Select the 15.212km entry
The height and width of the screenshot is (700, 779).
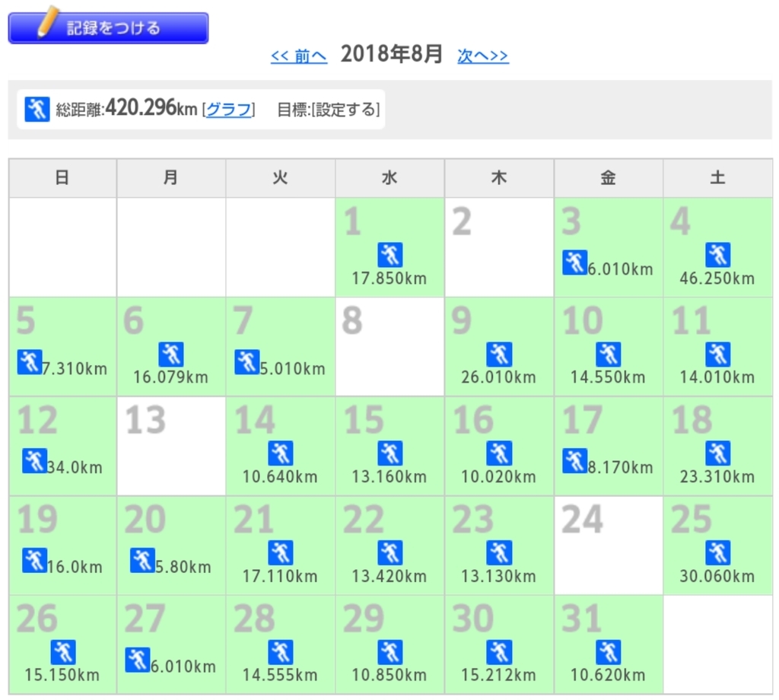click(x=499, y=675)
